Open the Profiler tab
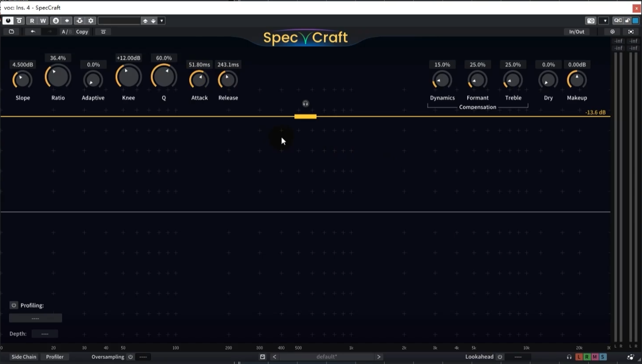 (x=55, y=356)
